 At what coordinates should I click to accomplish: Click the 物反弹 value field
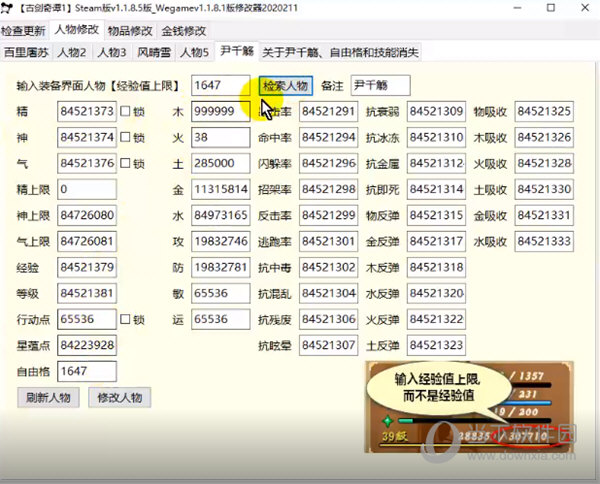pos(437,215)
